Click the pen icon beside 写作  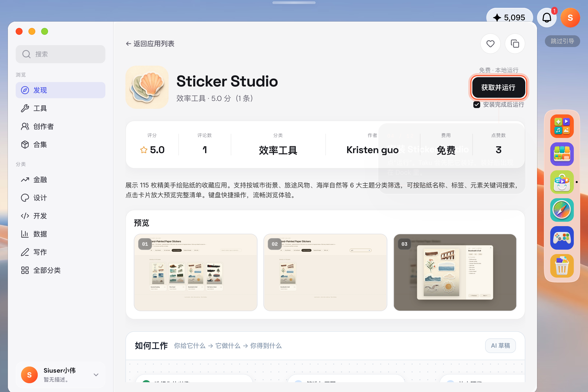pyautogui.click(x=25, y=252)
